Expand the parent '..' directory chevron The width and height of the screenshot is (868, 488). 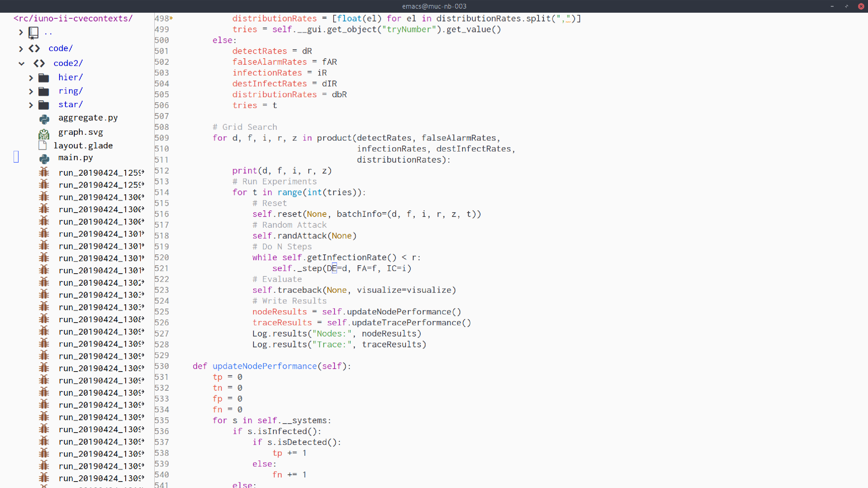click(21, 32)
